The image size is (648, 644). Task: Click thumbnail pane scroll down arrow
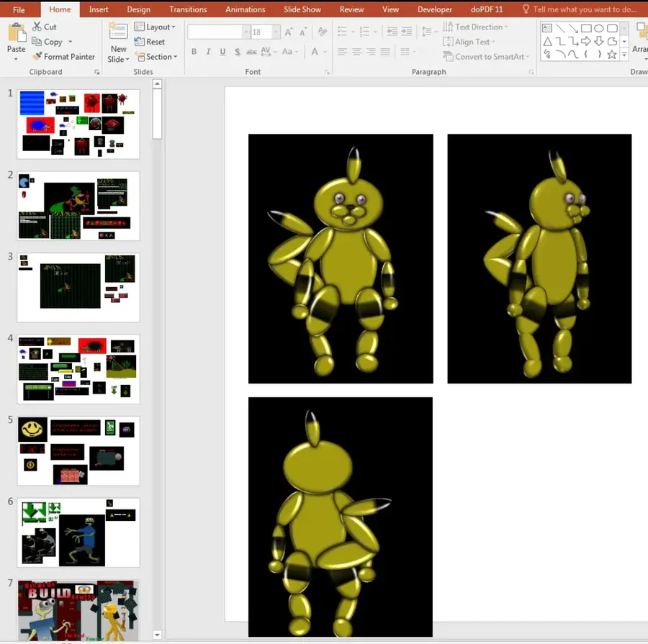pyautogui.click(x=157, y=635)
